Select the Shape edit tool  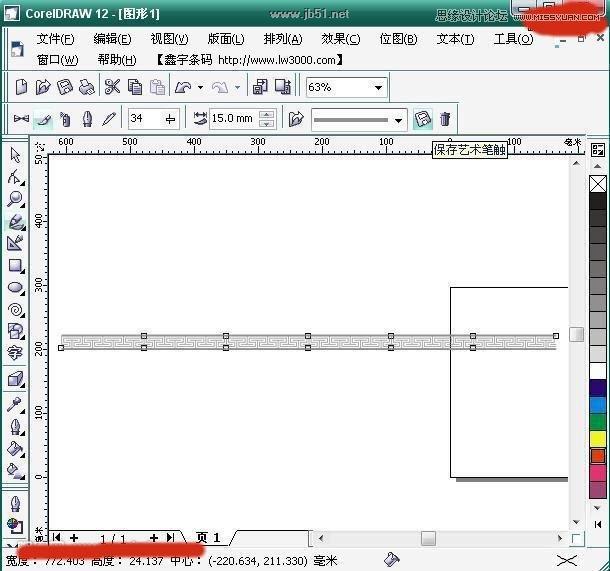[15, 177]
